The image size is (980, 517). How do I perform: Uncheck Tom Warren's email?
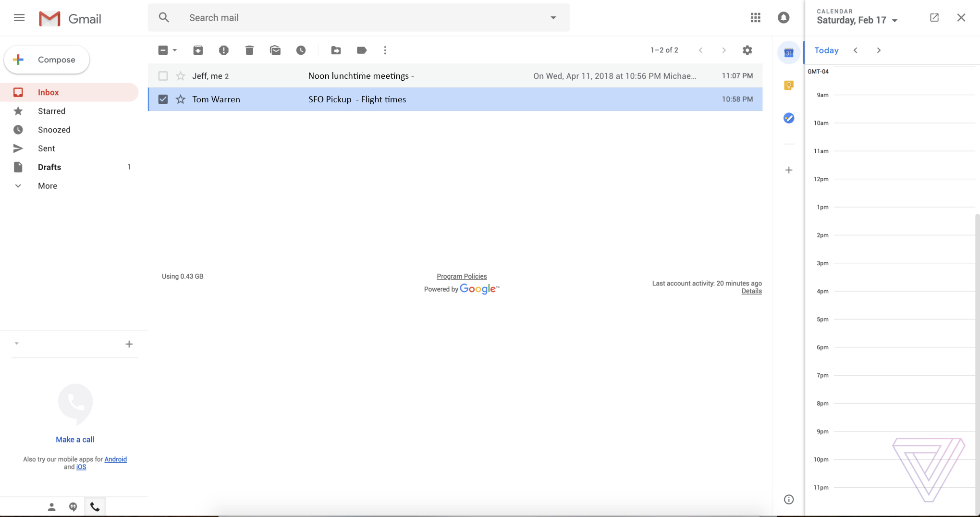163,99
